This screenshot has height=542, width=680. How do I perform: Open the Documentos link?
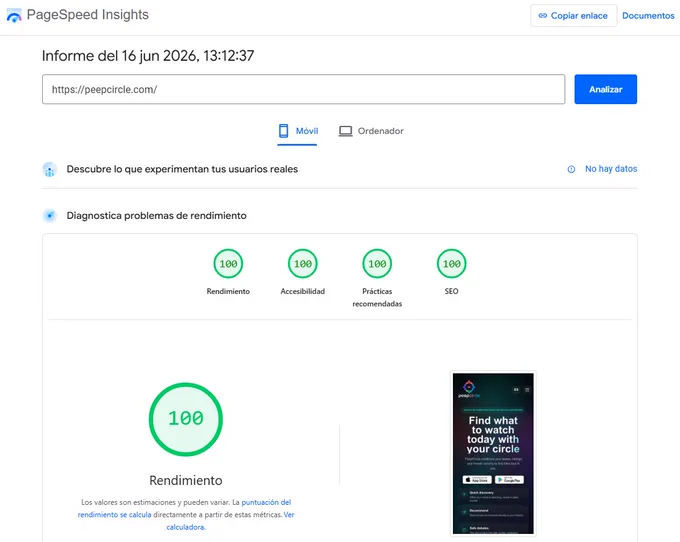click(x=648, y=16)
